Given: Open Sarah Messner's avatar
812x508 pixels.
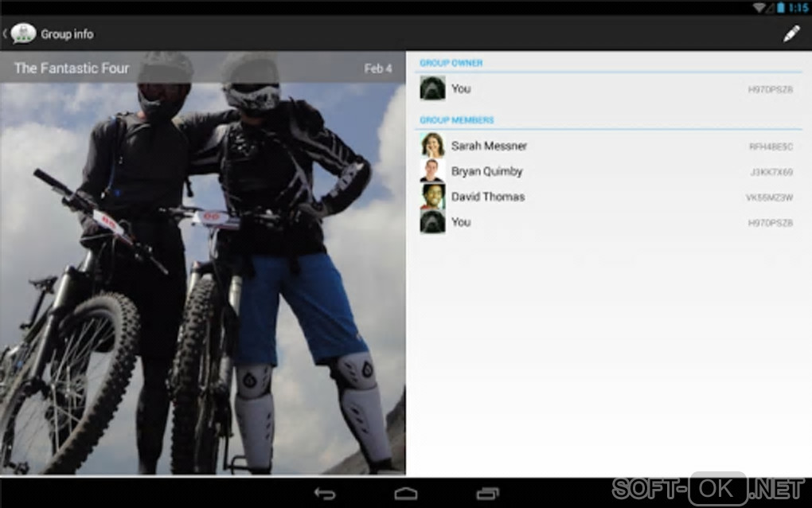Looking at the screenshot, I should [432, 146].
